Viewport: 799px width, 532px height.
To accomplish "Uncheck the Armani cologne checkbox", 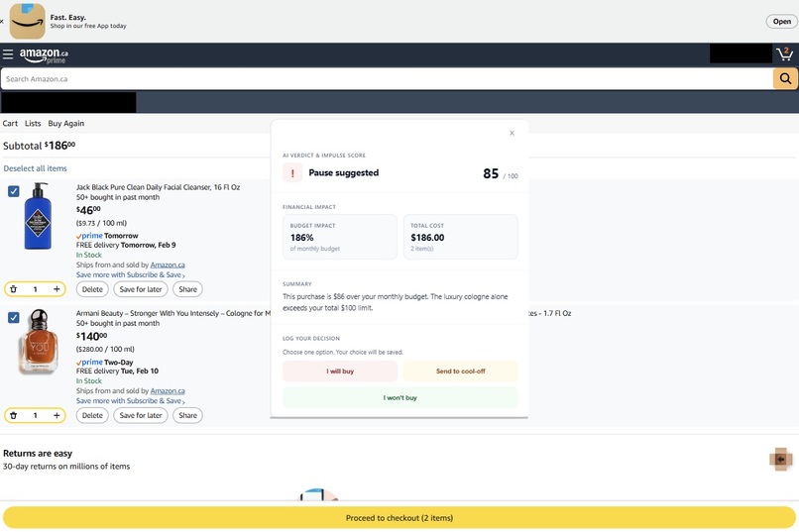I will coord(14,318).
